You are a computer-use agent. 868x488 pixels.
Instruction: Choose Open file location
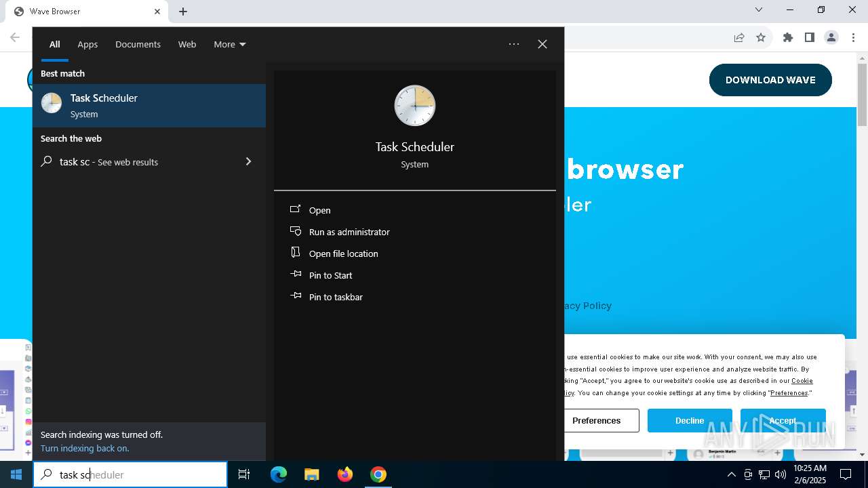coord(344,253)
